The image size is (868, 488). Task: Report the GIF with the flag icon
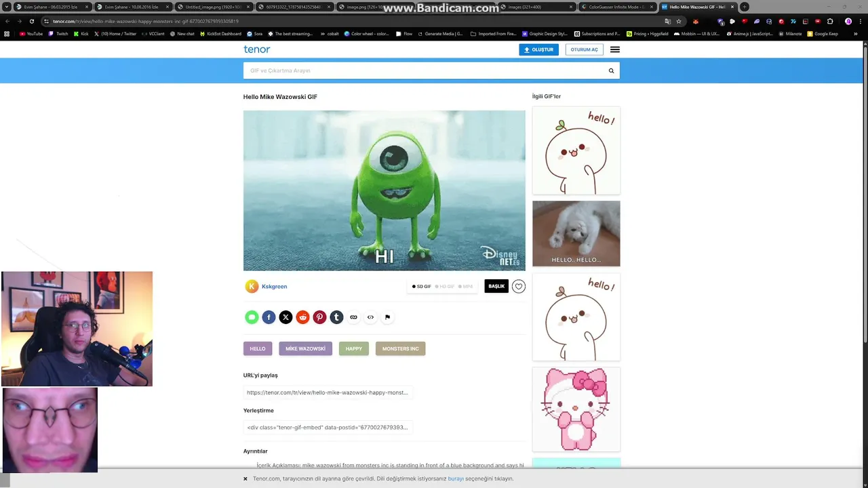[387, 317]
